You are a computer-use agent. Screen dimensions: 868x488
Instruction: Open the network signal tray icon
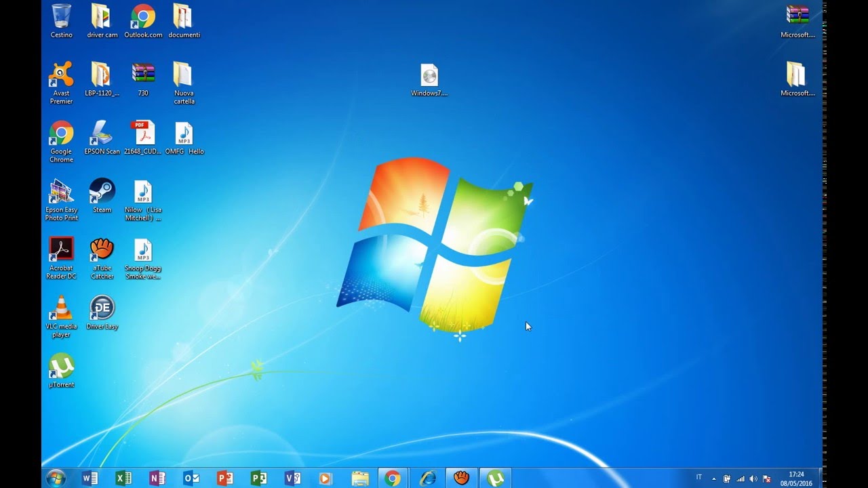tap(741, 479)
